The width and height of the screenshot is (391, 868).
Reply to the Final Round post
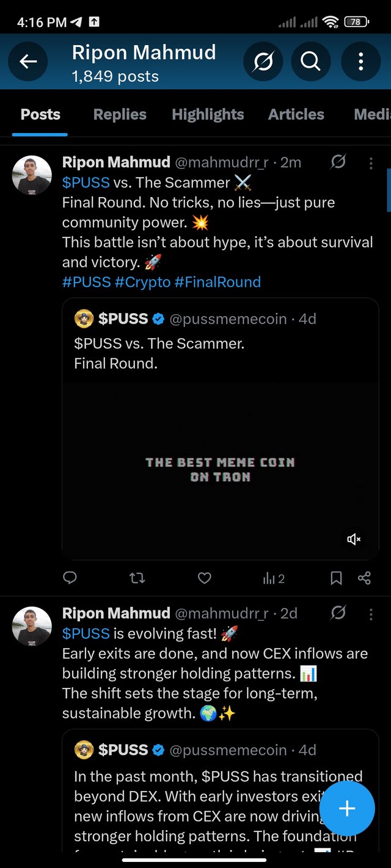(70, 577)
